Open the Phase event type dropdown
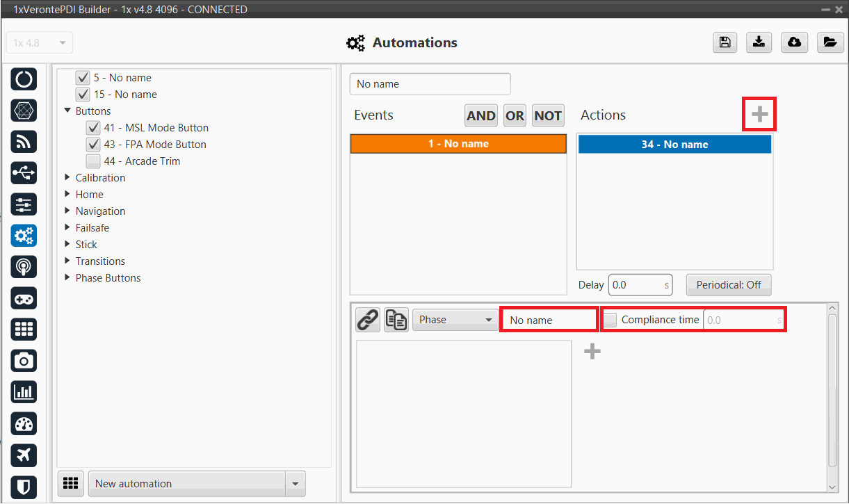The height and width of the screenshot is (504, 849). [455, 320]
